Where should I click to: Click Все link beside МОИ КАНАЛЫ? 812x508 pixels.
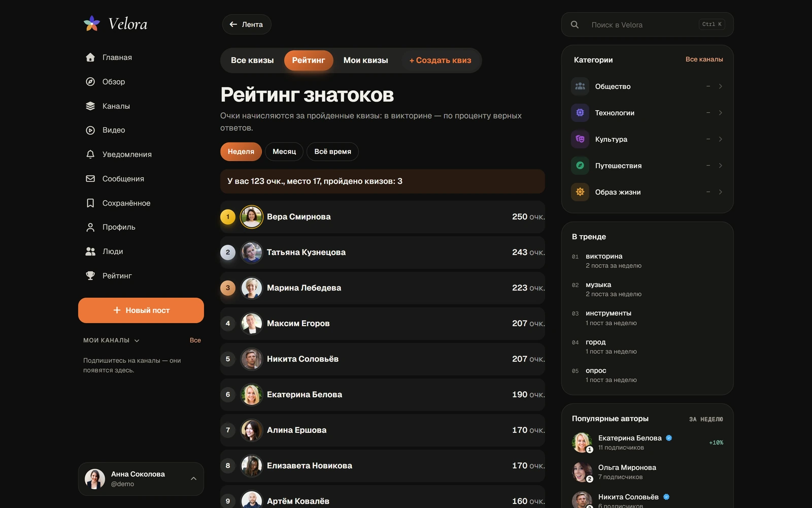195,340
